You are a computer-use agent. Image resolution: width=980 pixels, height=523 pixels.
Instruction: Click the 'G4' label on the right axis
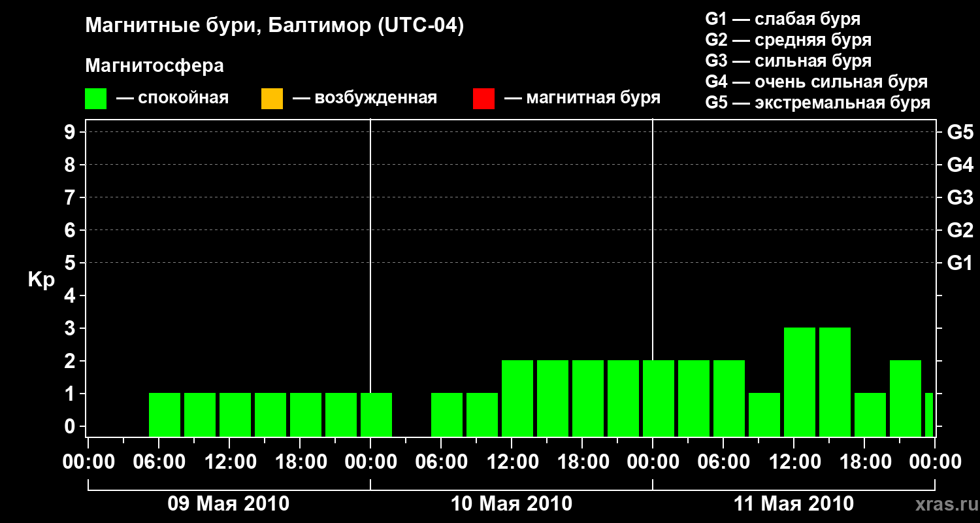click(960, 165)
